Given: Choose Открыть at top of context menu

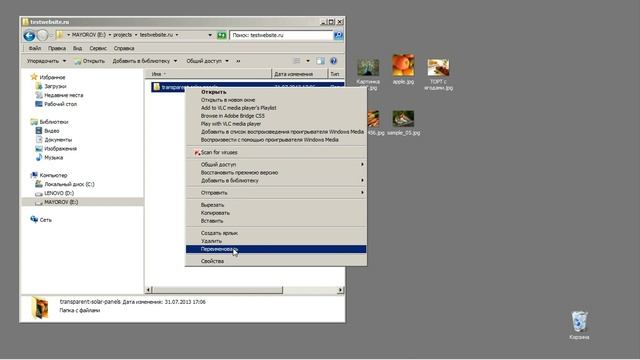Looking at the screenshot, I should coord(276,92).
